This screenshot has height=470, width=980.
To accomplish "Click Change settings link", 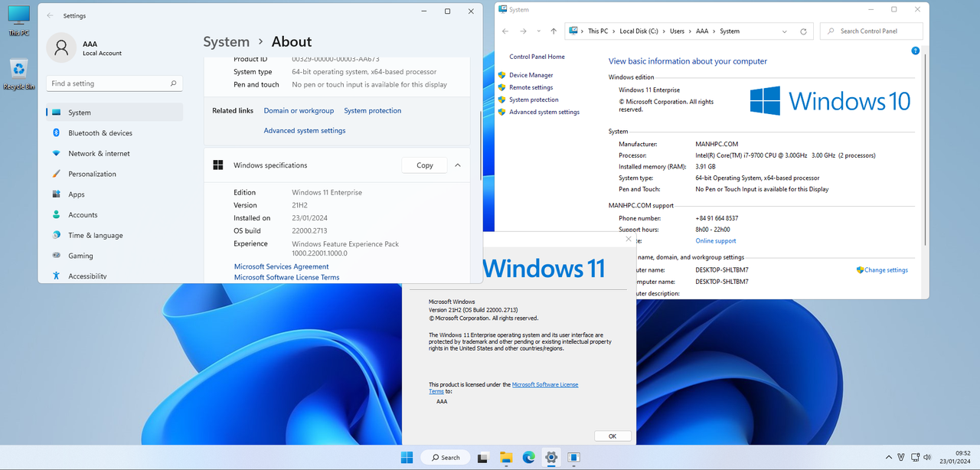I will [886, 270].
